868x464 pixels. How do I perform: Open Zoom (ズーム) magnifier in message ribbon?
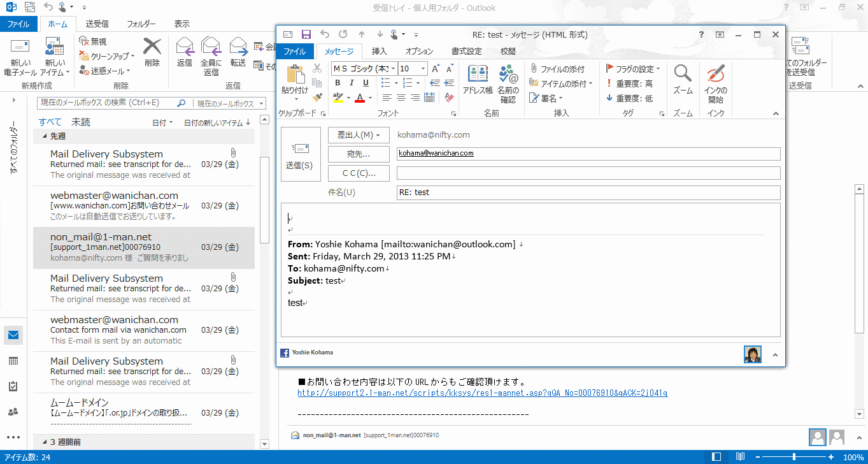[683, 80]
